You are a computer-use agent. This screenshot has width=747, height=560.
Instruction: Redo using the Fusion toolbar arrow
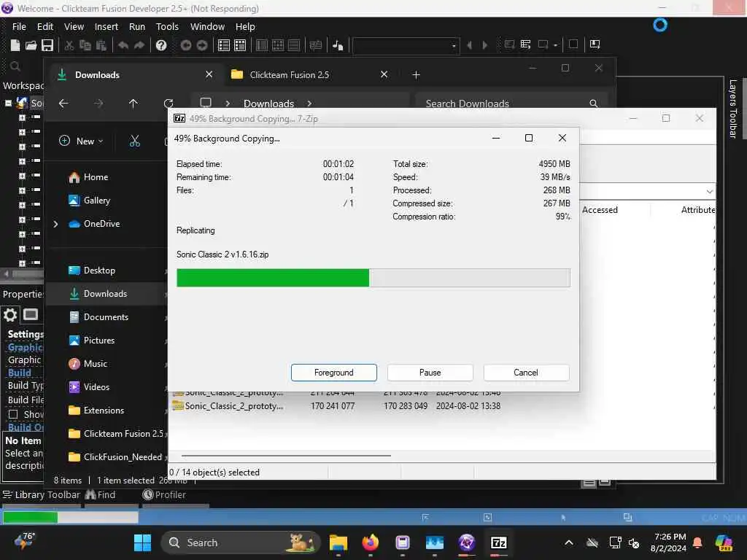pos(139,44)
